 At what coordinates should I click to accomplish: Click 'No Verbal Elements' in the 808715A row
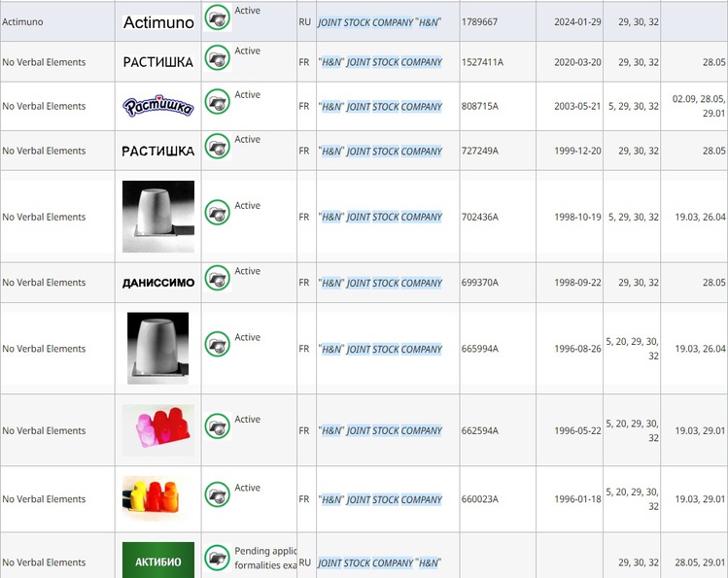point(44,106)
